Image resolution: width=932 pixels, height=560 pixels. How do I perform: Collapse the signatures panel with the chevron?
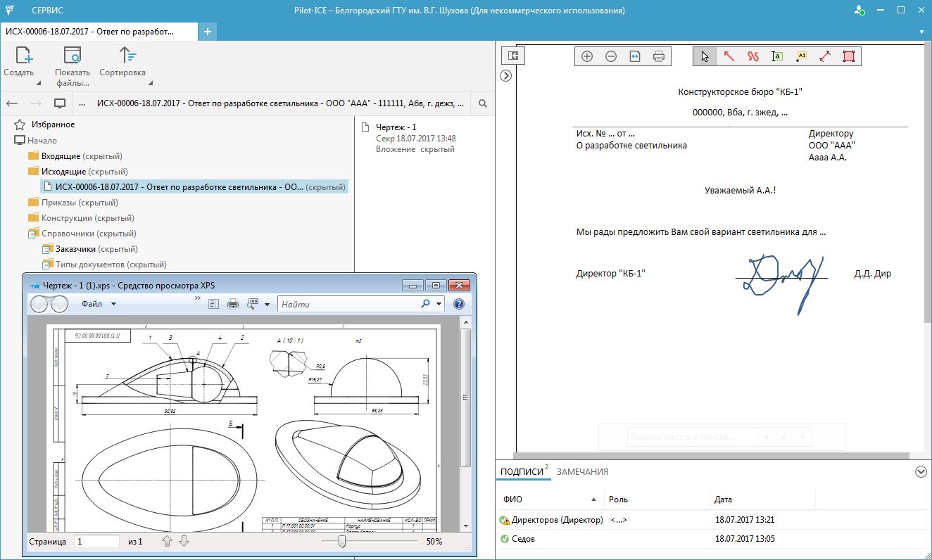pos(921,472)
